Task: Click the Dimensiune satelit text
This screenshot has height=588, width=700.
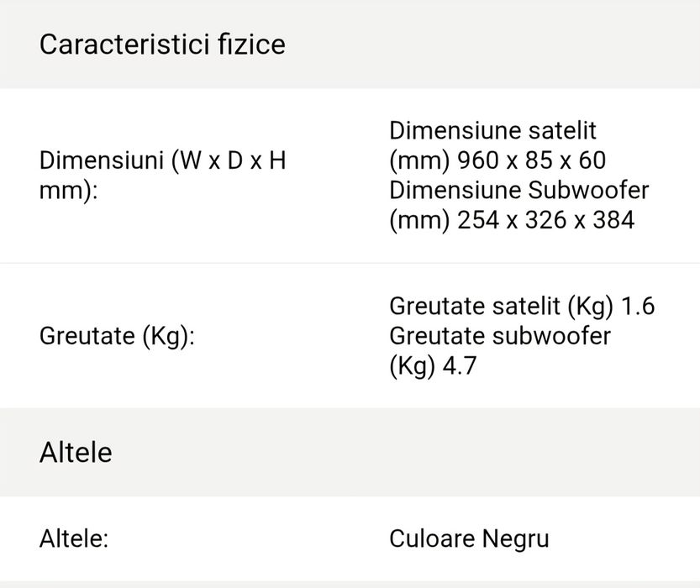Action: coord(492,130)
